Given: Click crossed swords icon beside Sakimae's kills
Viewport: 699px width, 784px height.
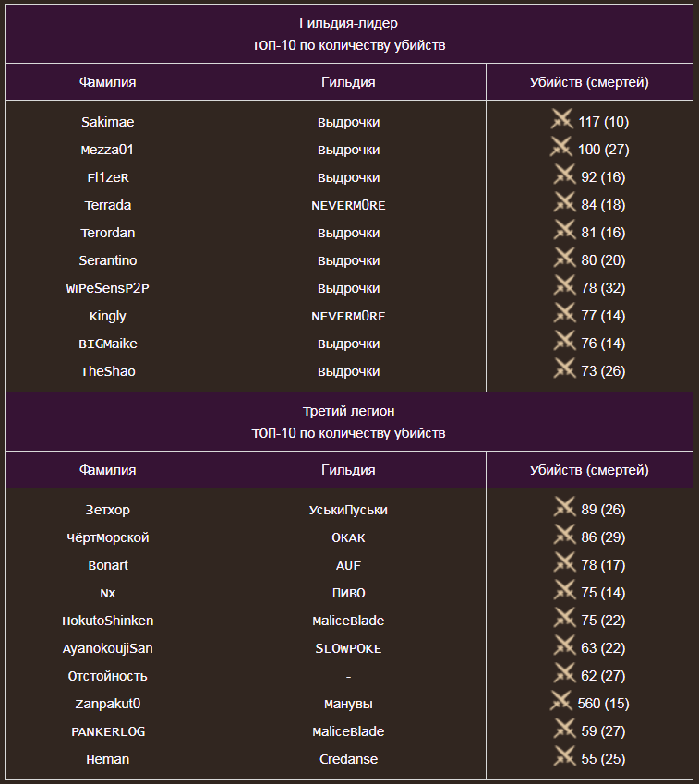Looking at the screenshot, I should coord(561,120).
